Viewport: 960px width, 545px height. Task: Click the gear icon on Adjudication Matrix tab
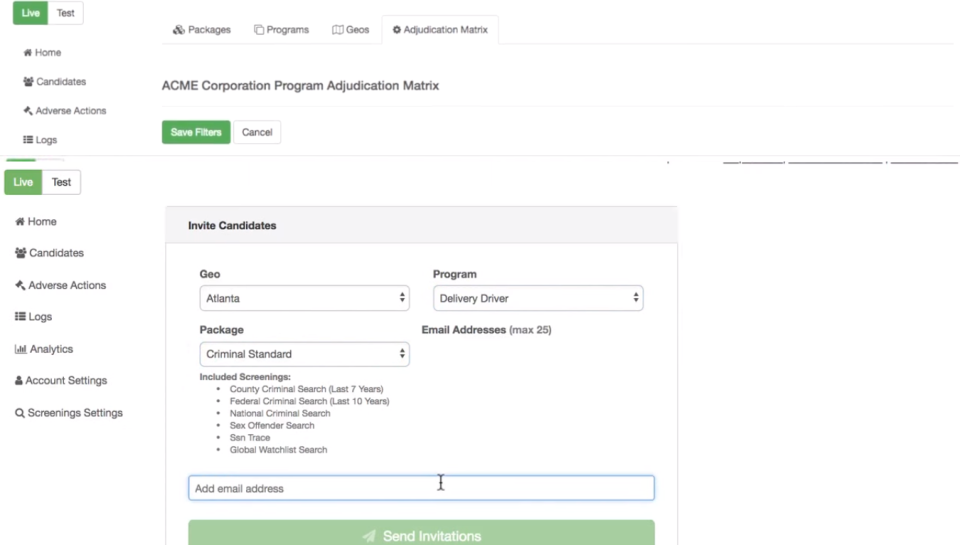tap(397, 29)
